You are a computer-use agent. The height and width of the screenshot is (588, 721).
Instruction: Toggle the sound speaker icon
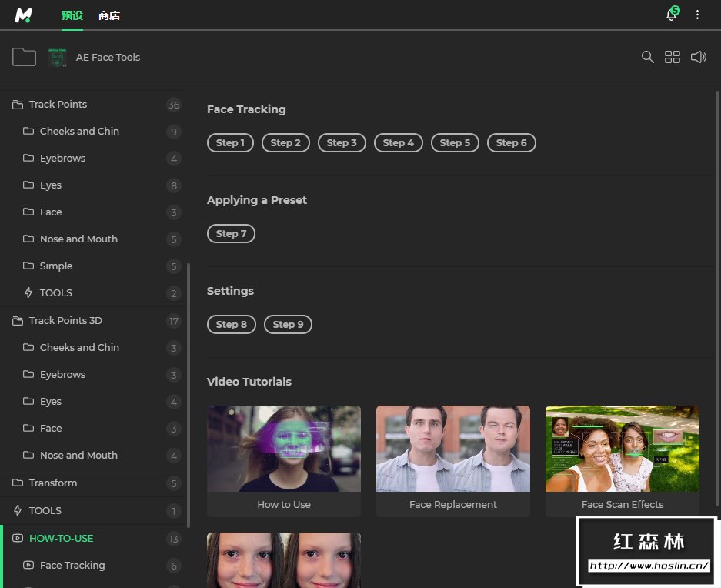[x=699, y=57]
